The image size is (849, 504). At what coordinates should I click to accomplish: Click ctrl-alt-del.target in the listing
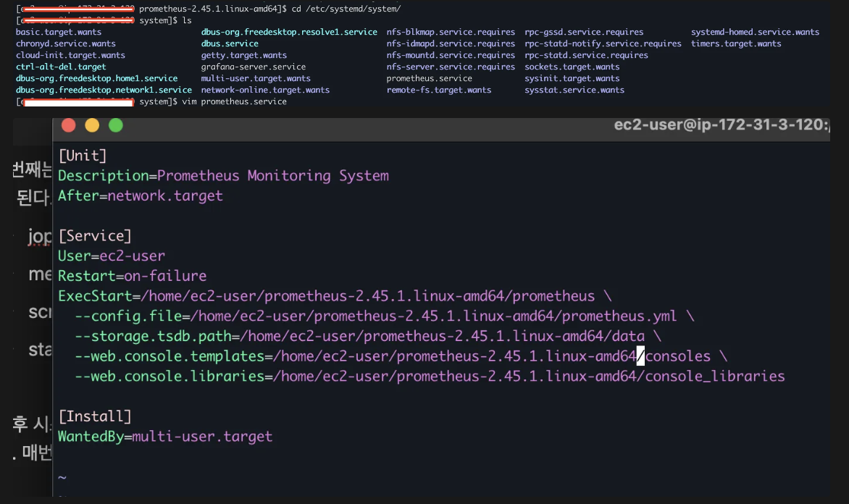61,67
